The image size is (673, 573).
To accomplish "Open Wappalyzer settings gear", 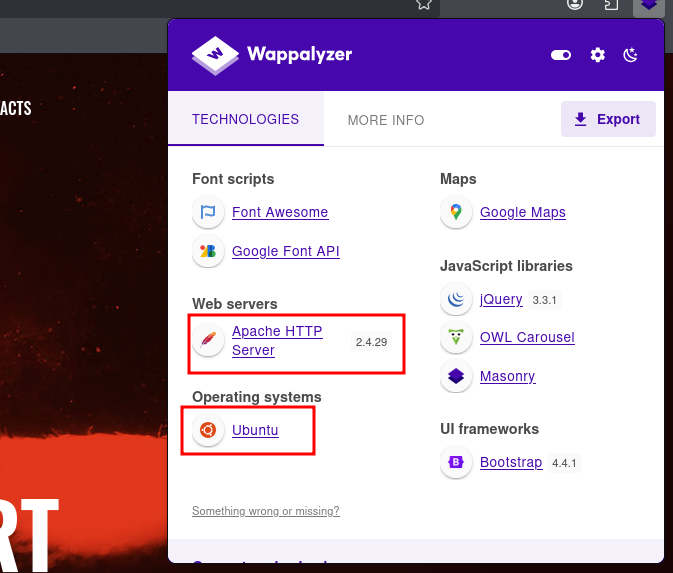I will click(597, 55).
